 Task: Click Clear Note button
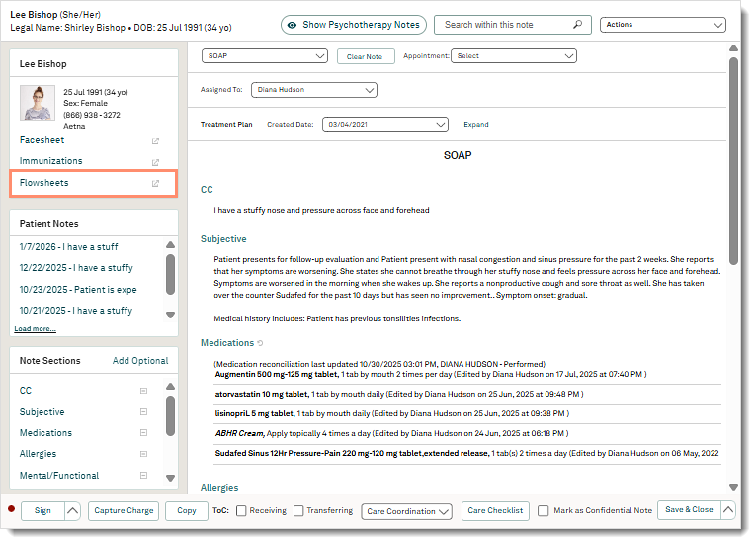click(x=366, y=56)
